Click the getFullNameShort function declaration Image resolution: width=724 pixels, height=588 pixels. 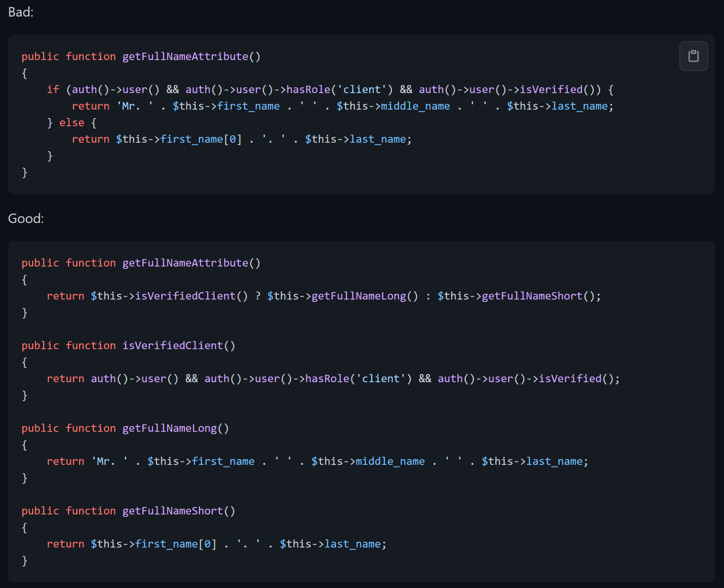128,511
